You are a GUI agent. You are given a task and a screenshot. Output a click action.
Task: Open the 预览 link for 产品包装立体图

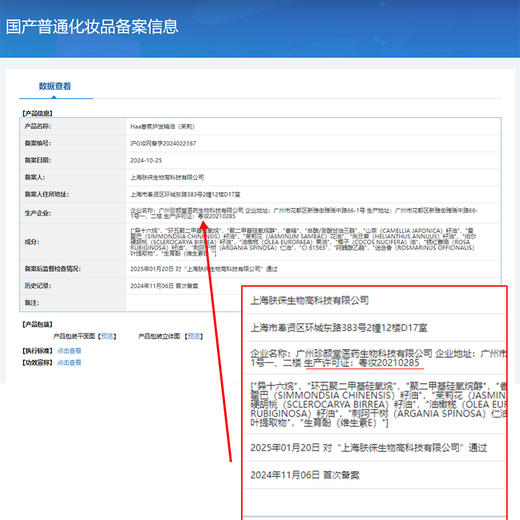pyautogui.click(x=194, y=336)
